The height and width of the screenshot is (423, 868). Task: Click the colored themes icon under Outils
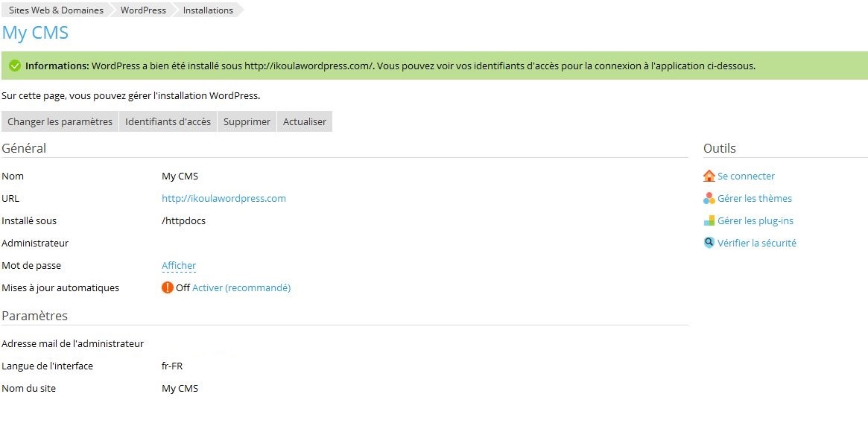pyautogui.click(x=709, y=199)
